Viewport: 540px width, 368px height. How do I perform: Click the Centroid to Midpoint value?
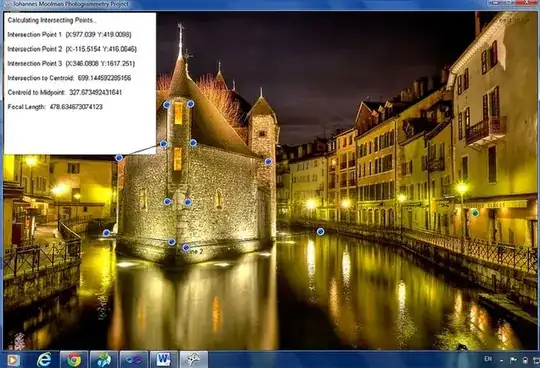[x=95, y=93]
